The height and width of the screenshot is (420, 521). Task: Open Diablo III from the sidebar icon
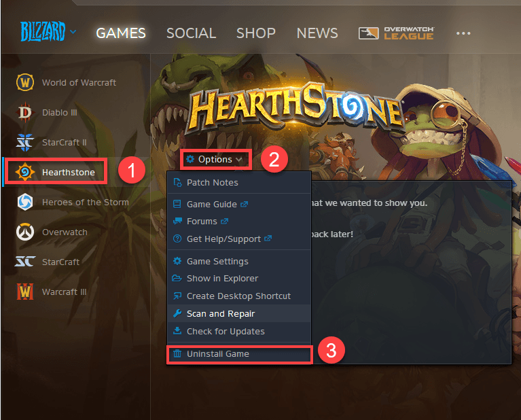tap(25, 112)
